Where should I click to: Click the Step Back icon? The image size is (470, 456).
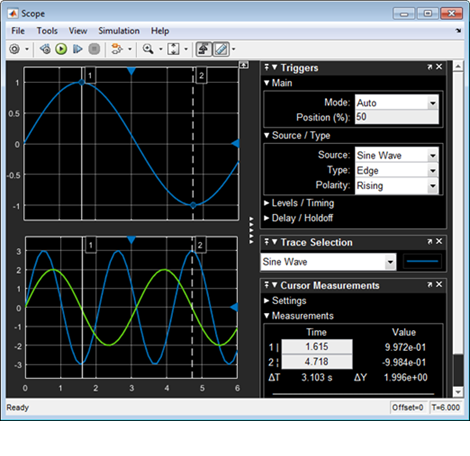pyautogui.click(x=45, y=49)
